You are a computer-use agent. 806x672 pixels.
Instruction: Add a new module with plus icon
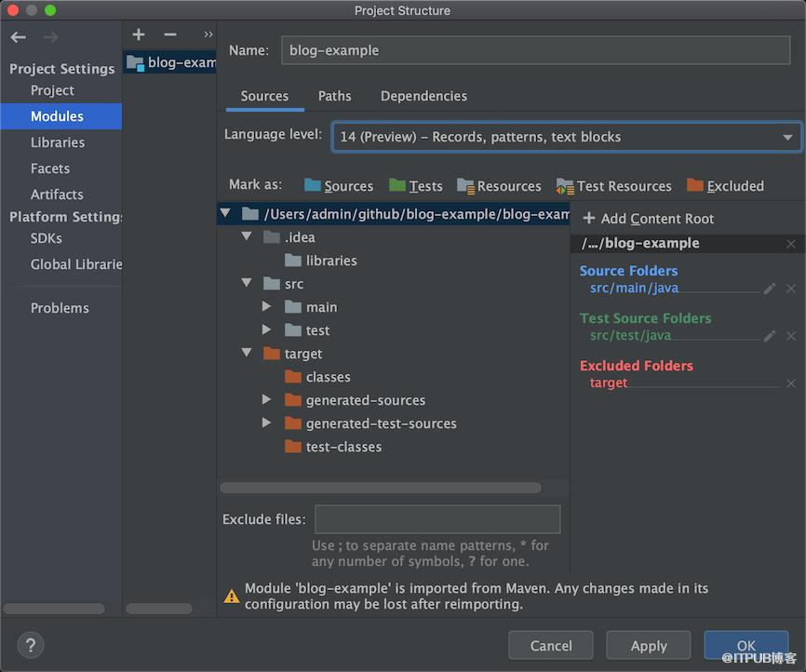click(139, 34)
